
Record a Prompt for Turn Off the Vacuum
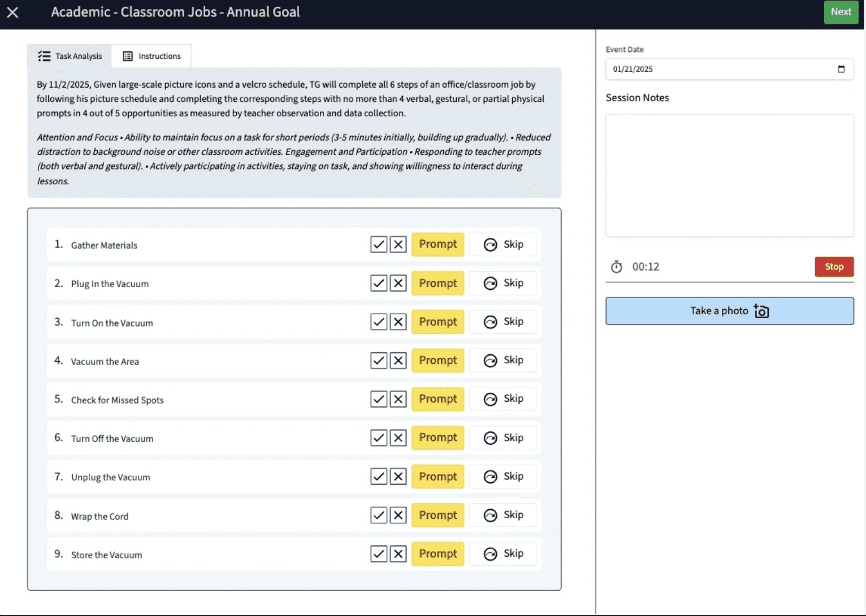click(x=438, y=438)
